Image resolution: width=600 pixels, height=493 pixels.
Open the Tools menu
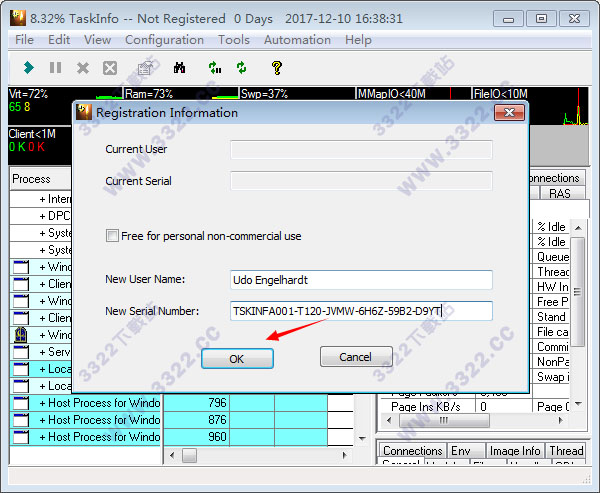[234, 40]
